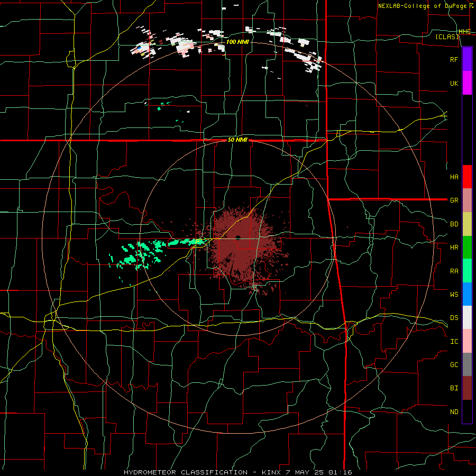Pick the HR green legend swatch
The height and width of the screenshot is (476, 476).
(467, 248)
